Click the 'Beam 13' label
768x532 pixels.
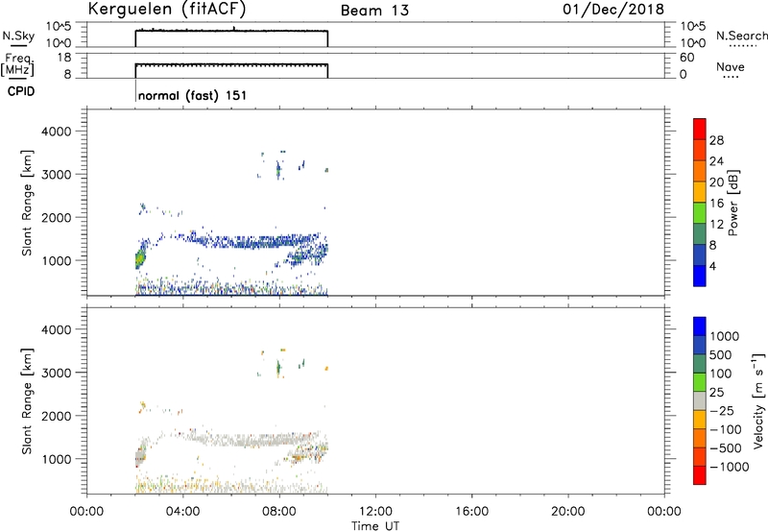(374, 11)
